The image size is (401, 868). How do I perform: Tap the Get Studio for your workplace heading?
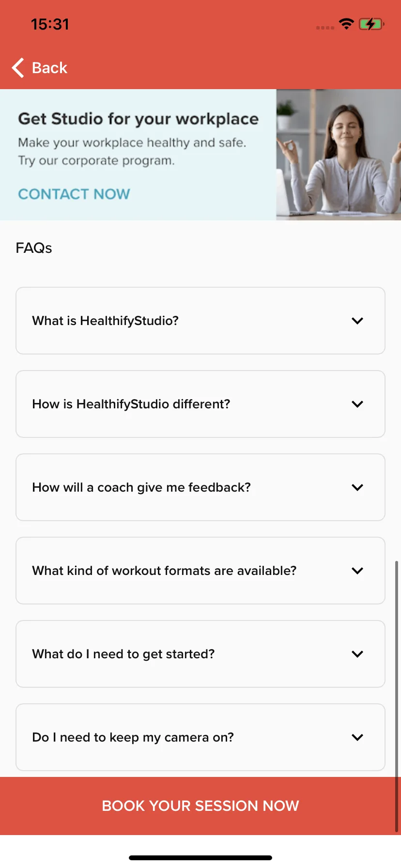[x=138, y=119]
